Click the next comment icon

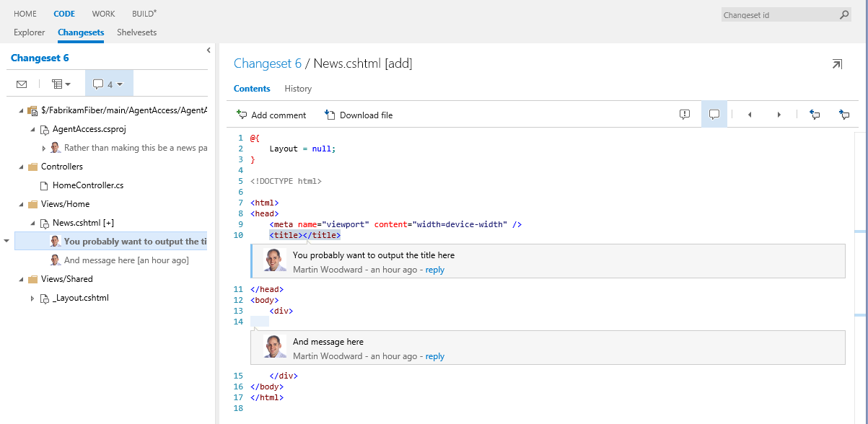click(x=843, y=115)
